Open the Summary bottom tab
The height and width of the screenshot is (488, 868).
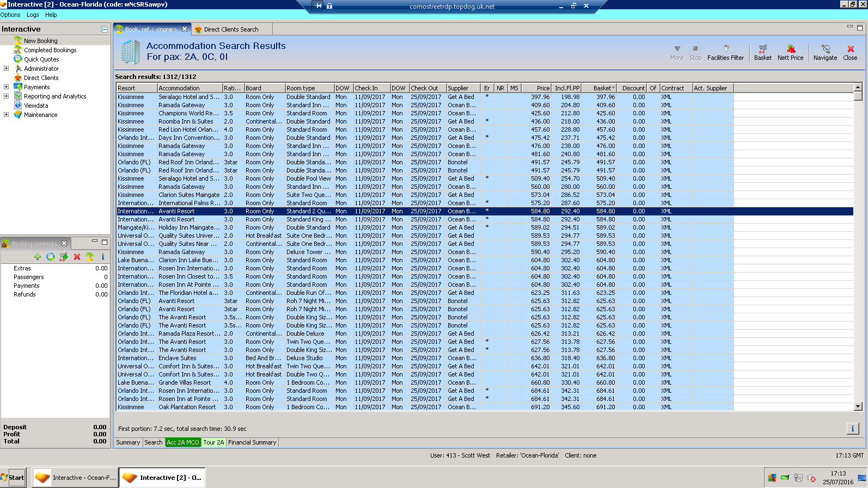[x=128, y=442]
